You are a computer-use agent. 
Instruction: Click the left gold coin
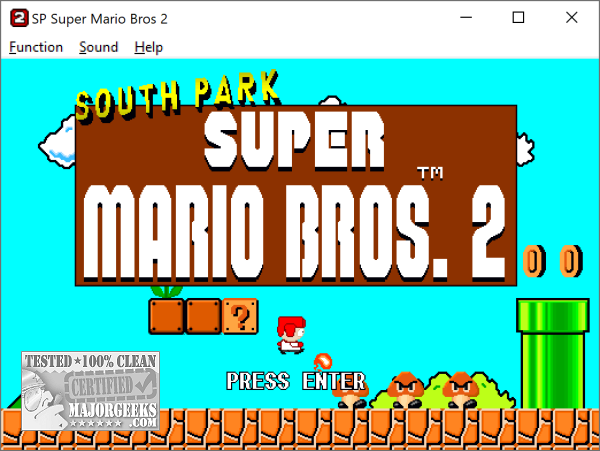[x=534, y=261]
